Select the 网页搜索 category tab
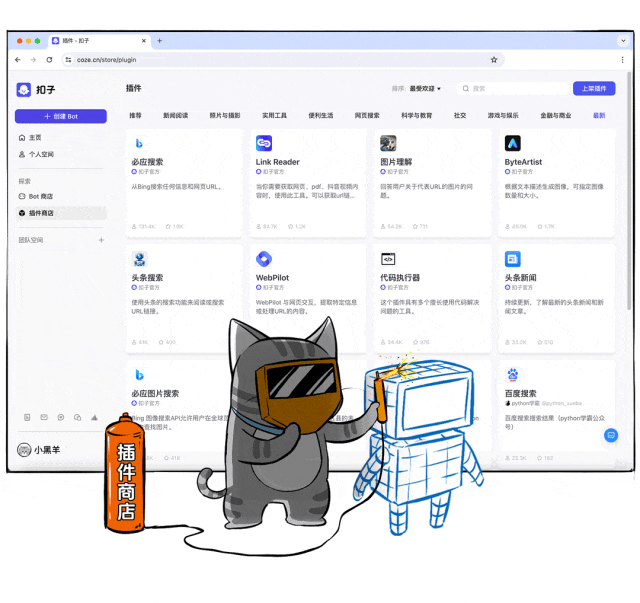Image resolution: width=640 pixels, height=603 pixels. coord(367,116)
